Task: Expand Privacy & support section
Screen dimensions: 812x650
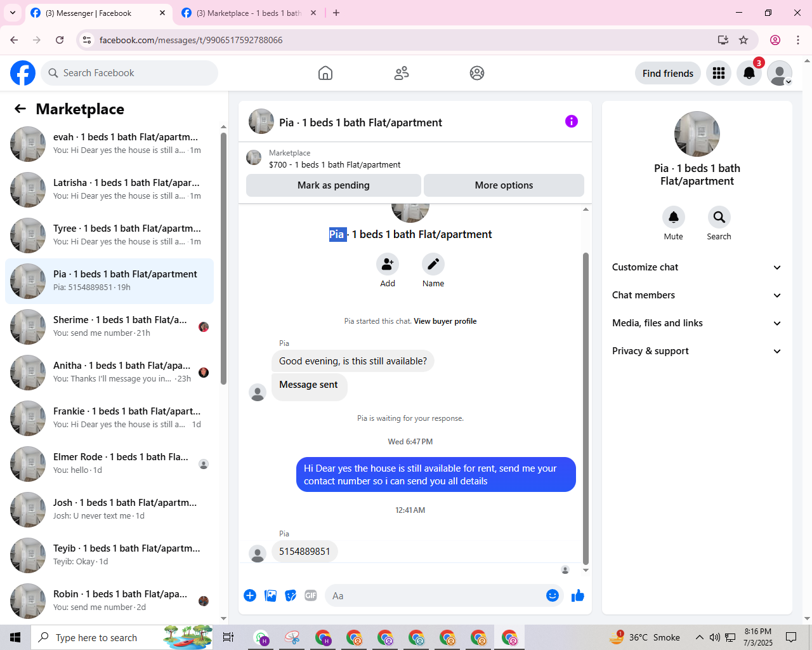Action: tap(697, 351)
